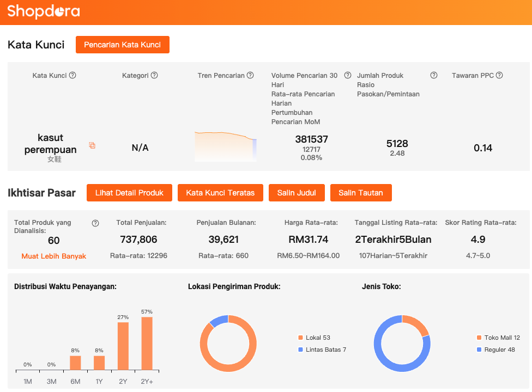This screenshot has width=532, height=392.
Task: Click help icon beside Volume Pencarian 30 Hari
Action: tap(348, 76)
